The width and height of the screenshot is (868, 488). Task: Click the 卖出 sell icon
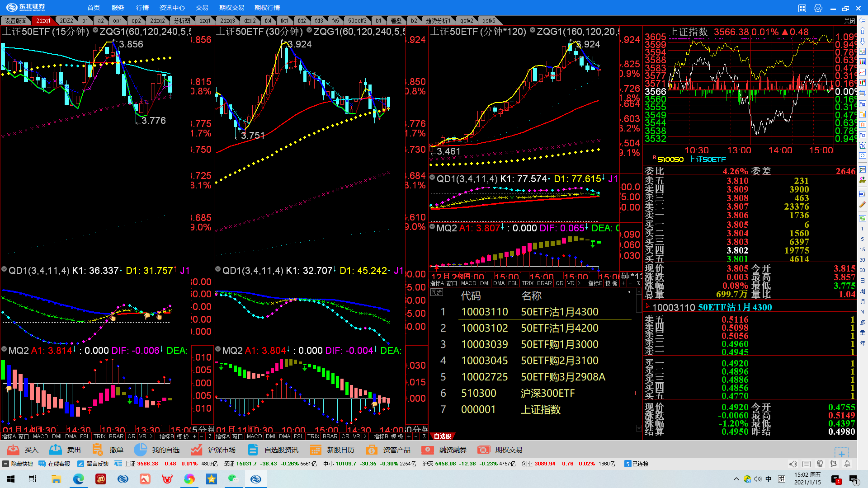[56, 450]
